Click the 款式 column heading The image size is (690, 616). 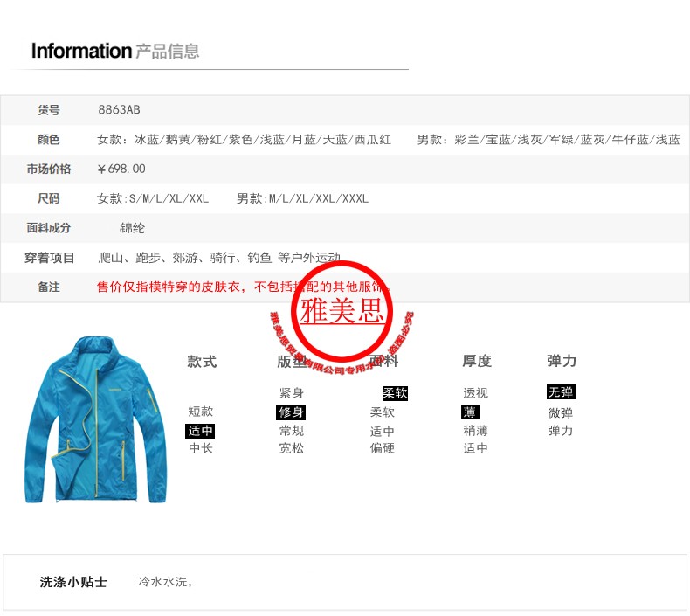pos(202,362)
